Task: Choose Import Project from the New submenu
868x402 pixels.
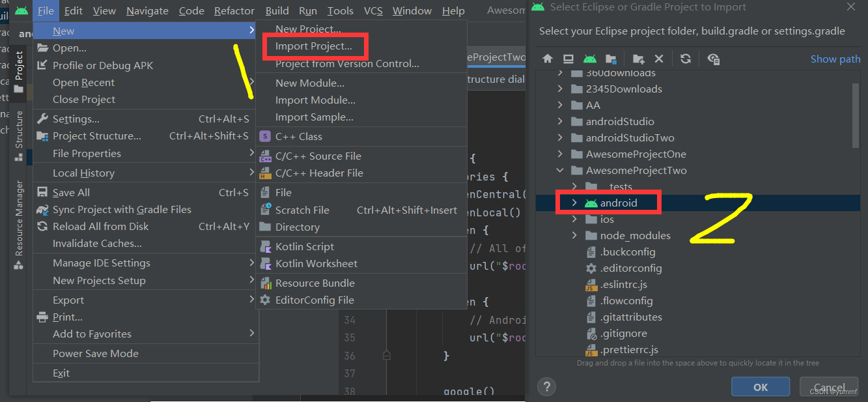Action: point(314,46)
